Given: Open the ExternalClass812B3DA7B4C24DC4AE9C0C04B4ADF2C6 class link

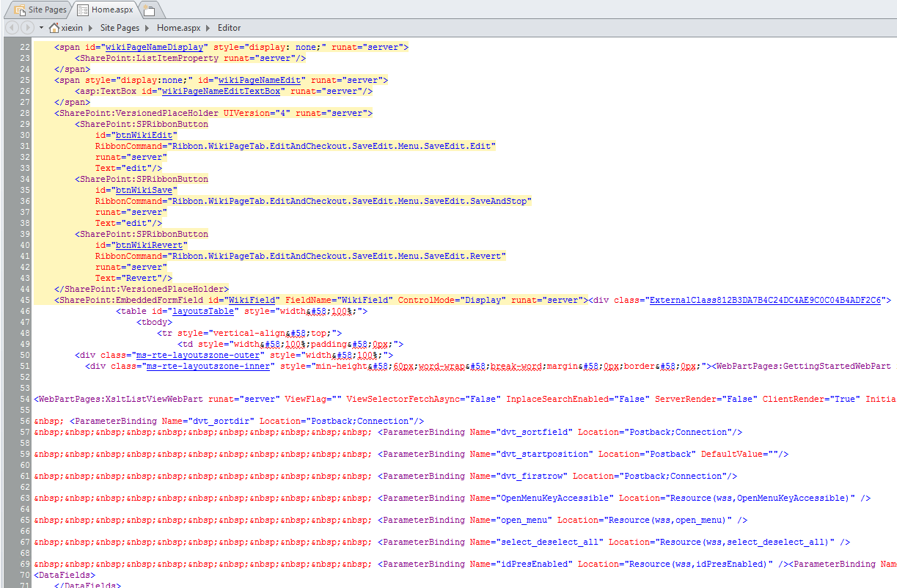Looking at the screenshot, I should point(765,300).
